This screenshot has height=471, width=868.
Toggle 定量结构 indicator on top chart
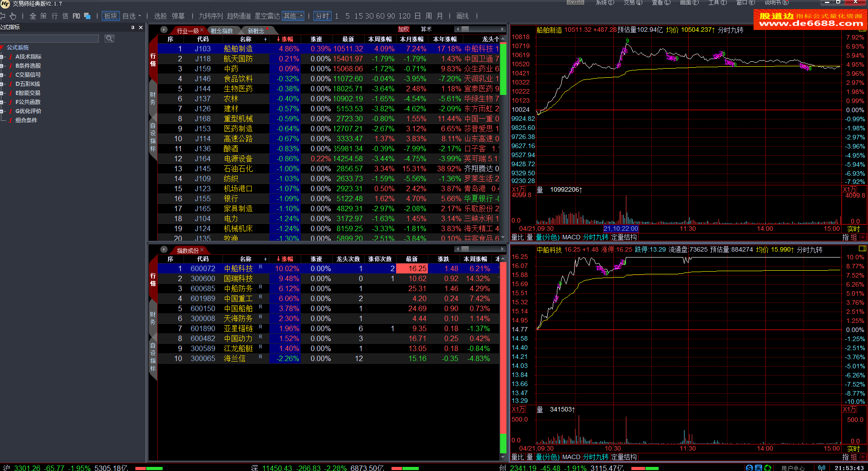click(624, 237)
